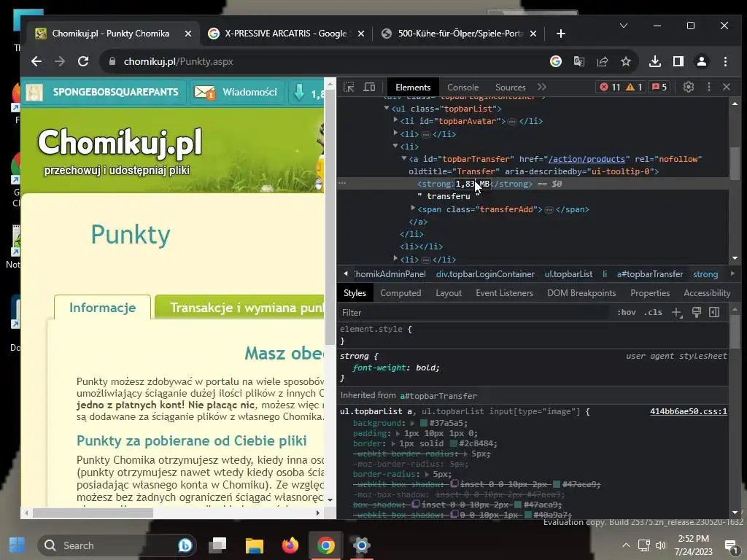Open the Chrome profile icon
The height and width of the screenshot is (560, 747).
702,61
